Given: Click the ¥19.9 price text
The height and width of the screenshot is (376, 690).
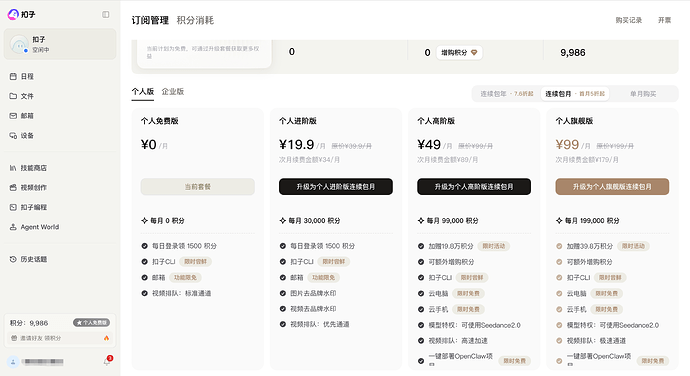Looking at the screenshot, I should (297, 144).
